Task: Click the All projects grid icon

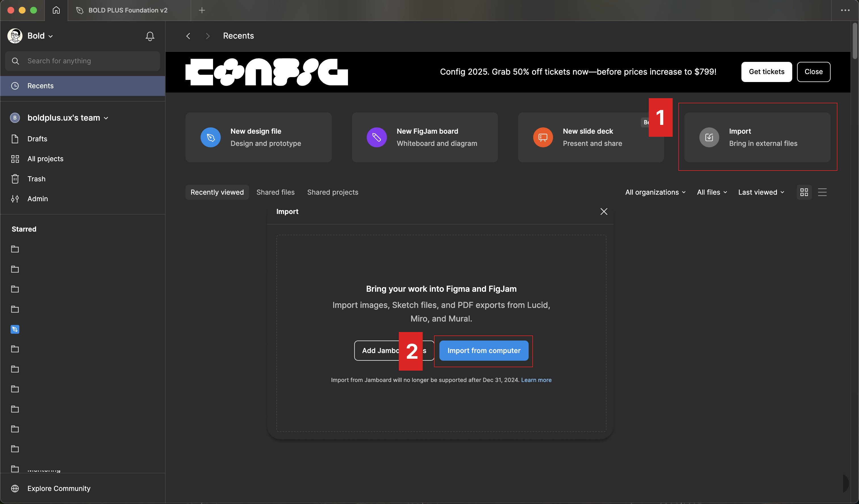Action: click(x=15, y=159)
